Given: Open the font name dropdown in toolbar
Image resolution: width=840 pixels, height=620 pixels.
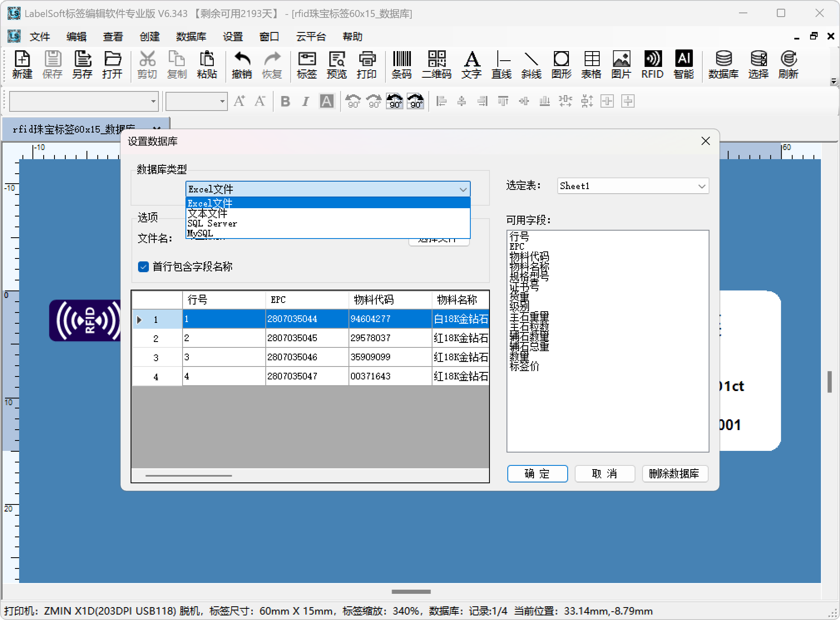Looking at the screenshot, I should tap(153, 101).
